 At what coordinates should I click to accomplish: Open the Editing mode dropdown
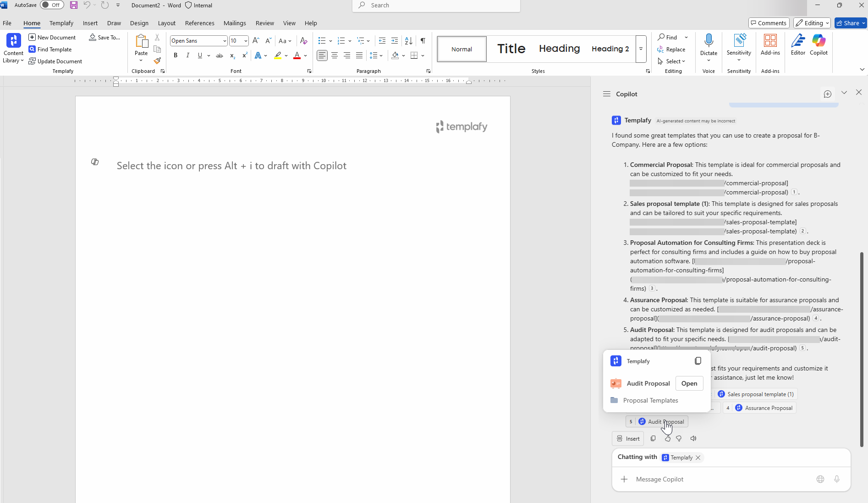tap(812, 23)
